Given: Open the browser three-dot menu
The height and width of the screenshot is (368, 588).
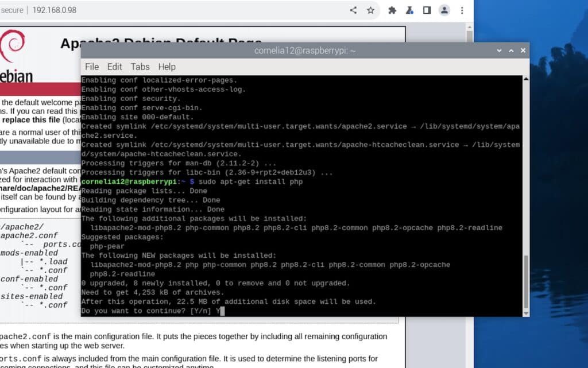Looking at the screenshot, I should [x=462, y=10].
